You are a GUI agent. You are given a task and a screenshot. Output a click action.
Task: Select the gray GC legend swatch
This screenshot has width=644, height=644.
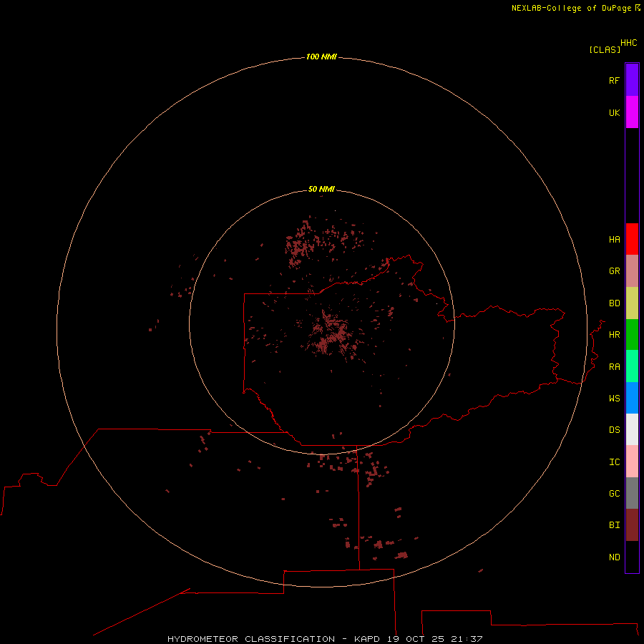(x=632, y=493)
